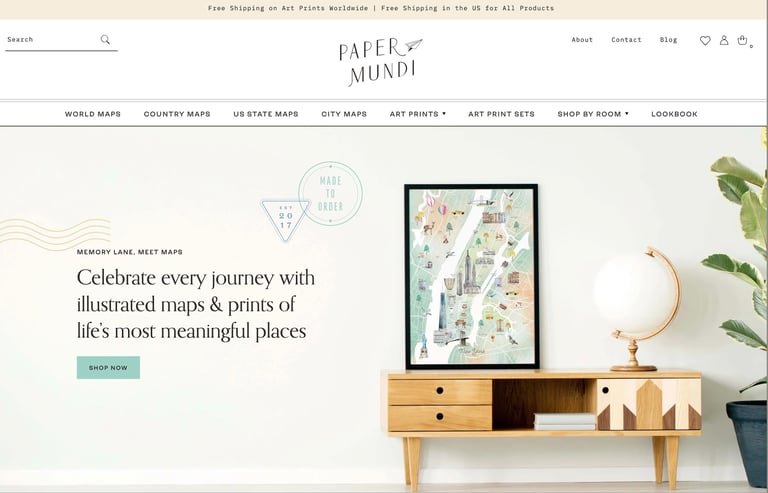The height and width of the screenshot is (493, 768).
Task: Open the World Maps menu item
Action: click(x=93, y=114)
